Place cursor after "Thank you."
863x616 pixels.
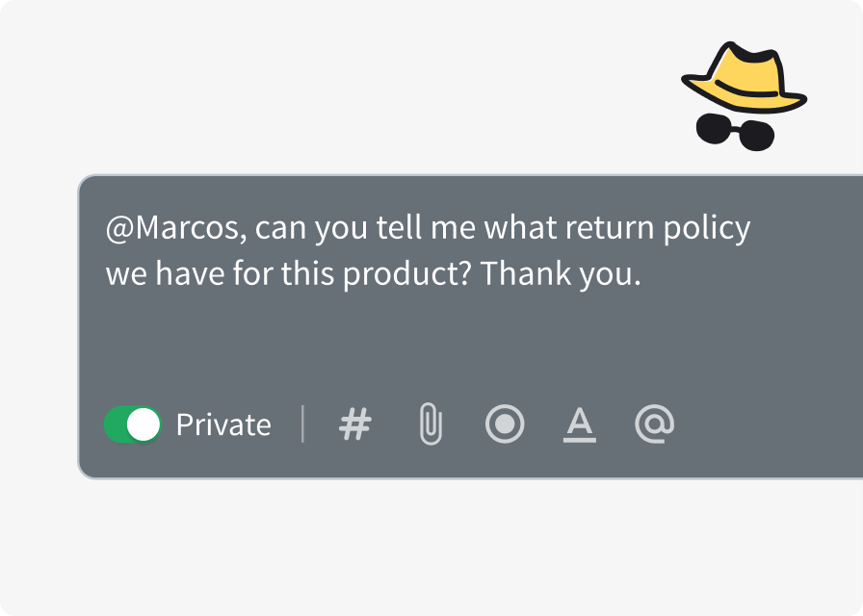click(x=642, y=275)
